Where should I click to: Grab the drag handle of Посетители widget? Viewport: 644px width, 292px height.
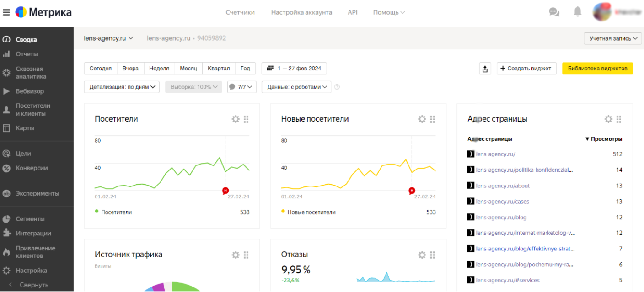246,119
